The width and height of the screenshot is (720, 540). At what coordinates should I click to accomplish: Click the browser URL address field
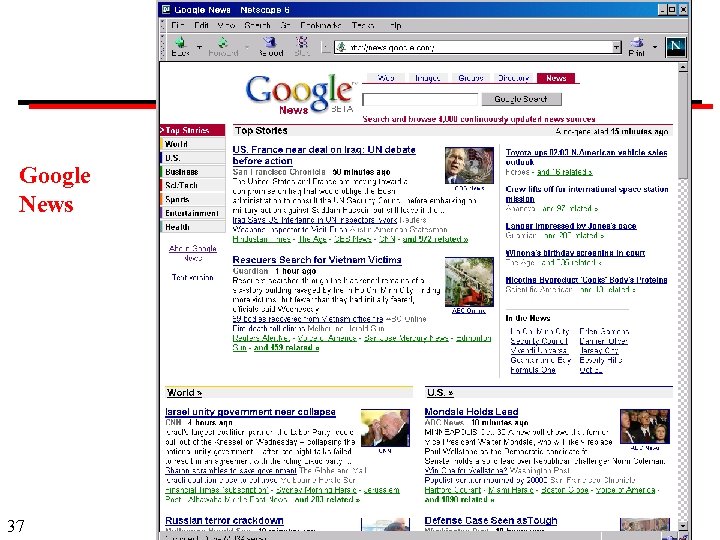tap(478, 47)
